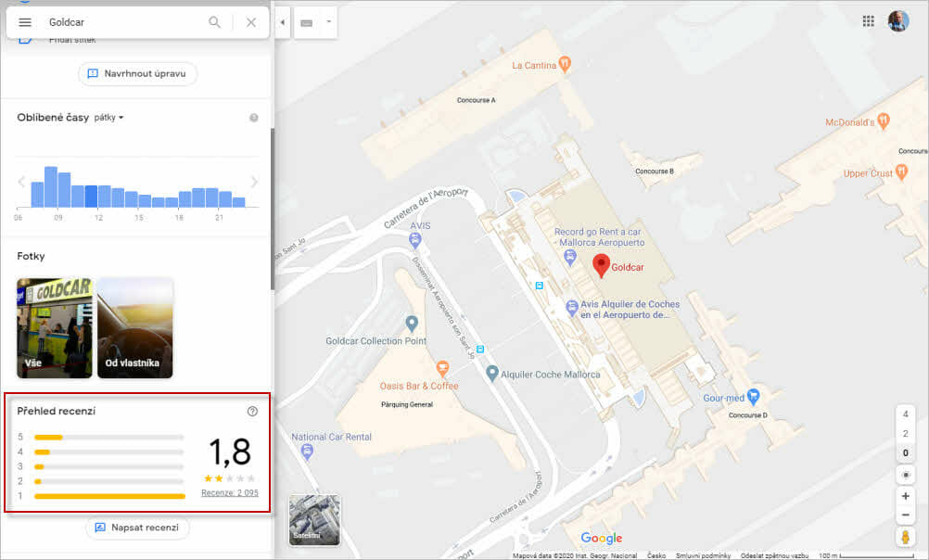Image resolution: width=929 pixels, height=560 pixels.
Task: Select floor level 2
Action: [x=905, y=434]
